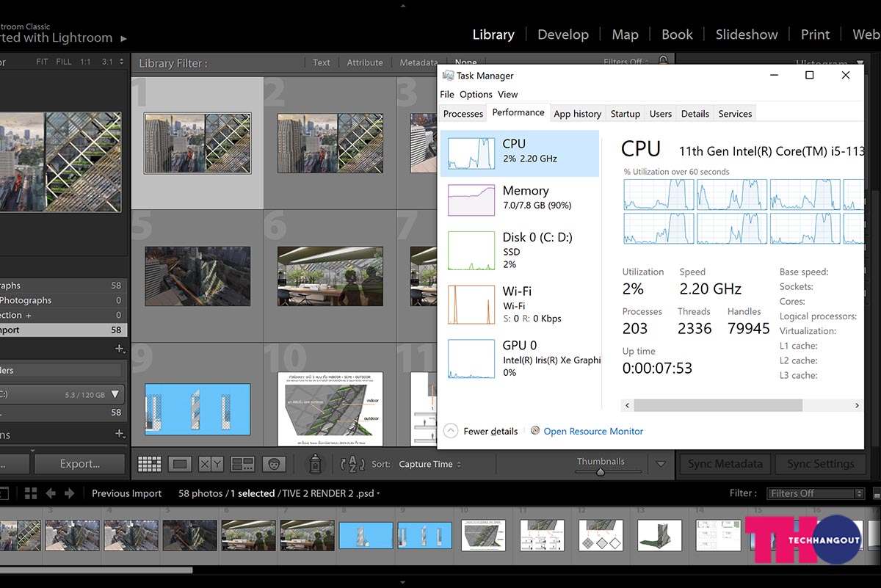This screenshot has height=588, width=881.
Task: Click the Resource Monitor icon
Action: (x=535, y=431)
